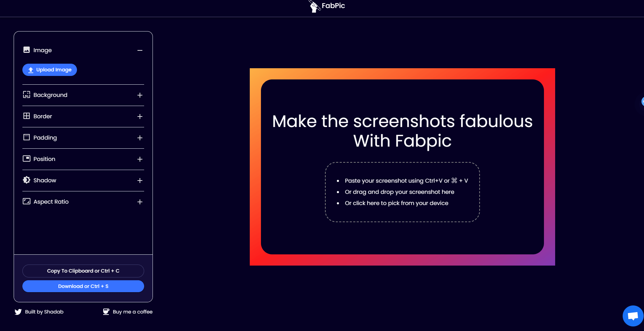
Task: Click 'Or drag and drop your screenshot here'
Action: 399,192
